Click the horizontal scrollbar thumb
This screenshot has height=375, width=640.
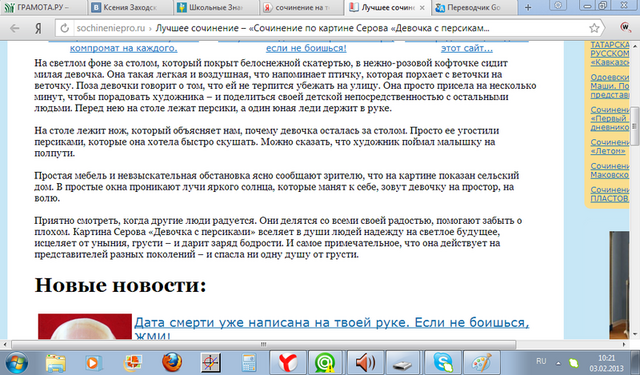tap(264, 344)
